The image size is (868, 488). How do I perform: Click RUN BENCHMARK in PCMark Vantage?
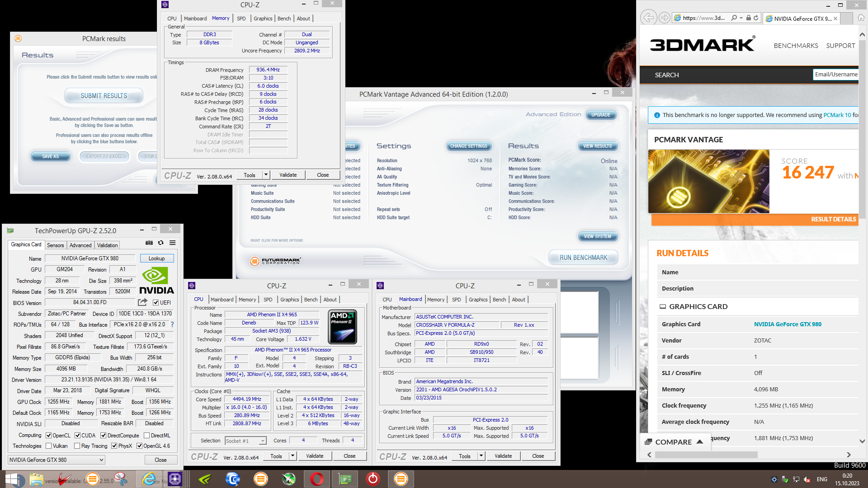coord(583,258)
